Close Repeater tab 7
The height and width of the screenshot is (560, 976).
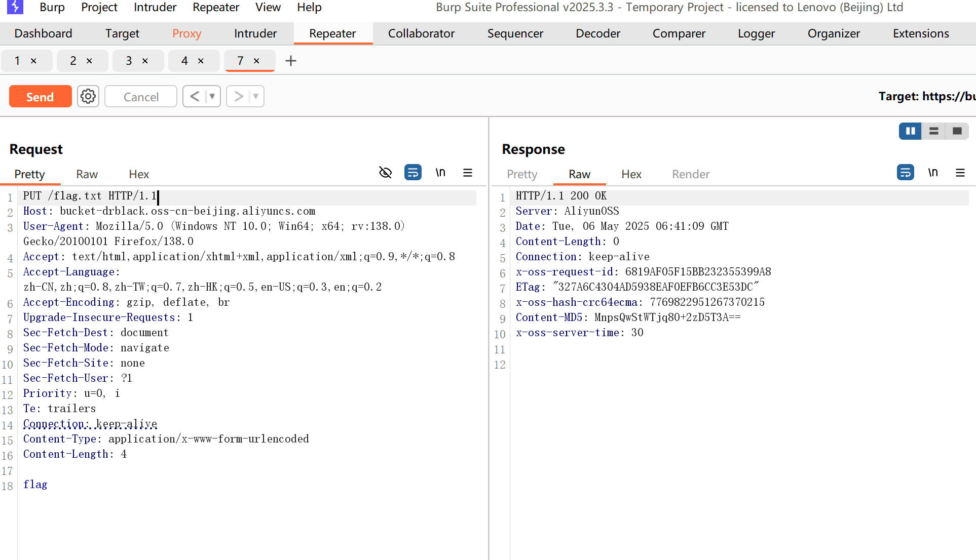[x=256, y=61]
